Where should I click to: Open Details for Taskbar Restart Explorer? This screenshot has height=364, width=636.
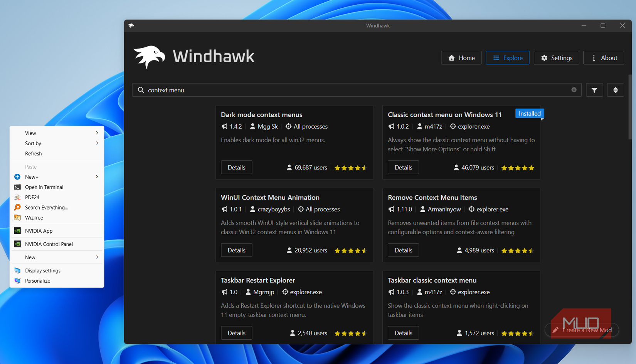click(x=236, y=333)
